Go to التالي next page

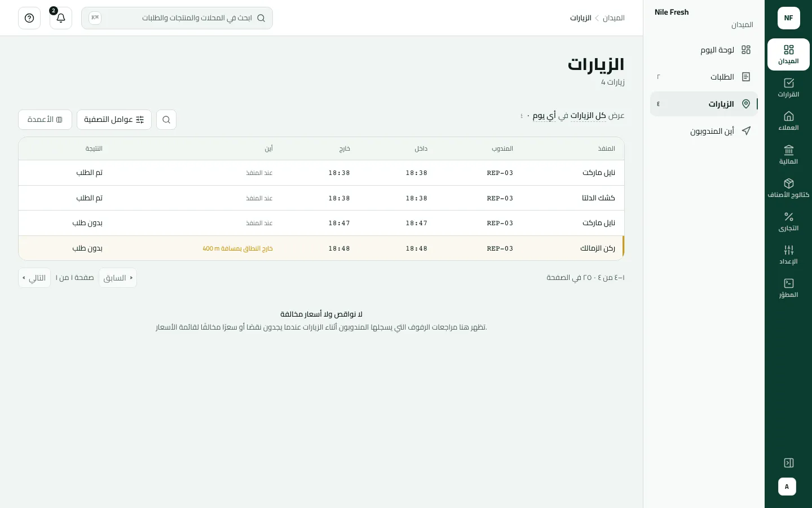click(34, 278)
